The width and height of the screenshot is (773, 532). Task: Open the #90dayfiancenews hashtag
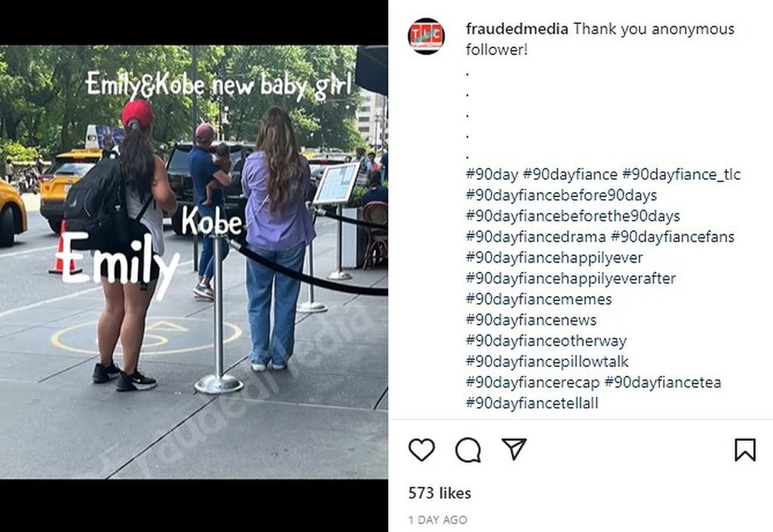point(531,320)
